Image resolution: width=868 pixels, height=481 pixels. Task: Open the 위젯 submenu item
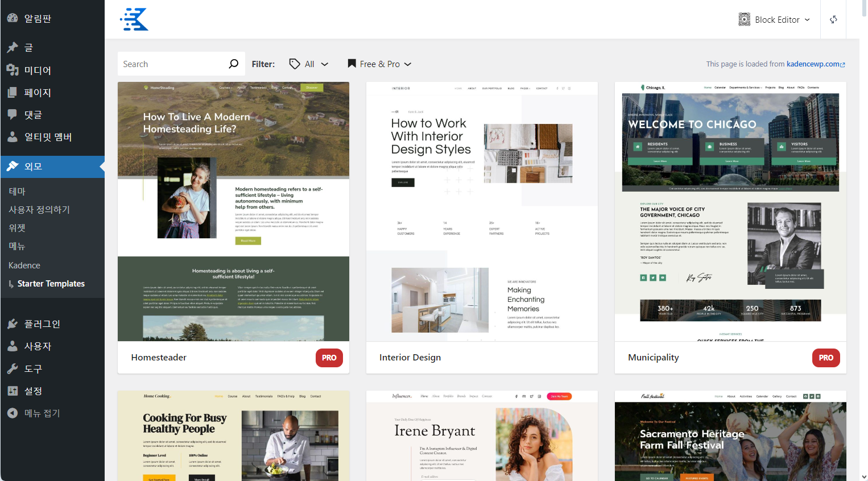point(17,228)
